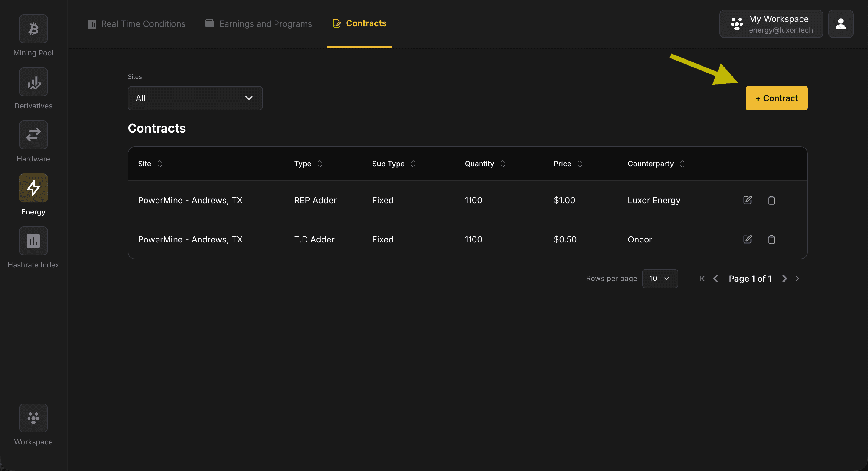The width and height of the screenshot is (868, 471).
Task: Open the Derivatives section
Action: point(33,82)
